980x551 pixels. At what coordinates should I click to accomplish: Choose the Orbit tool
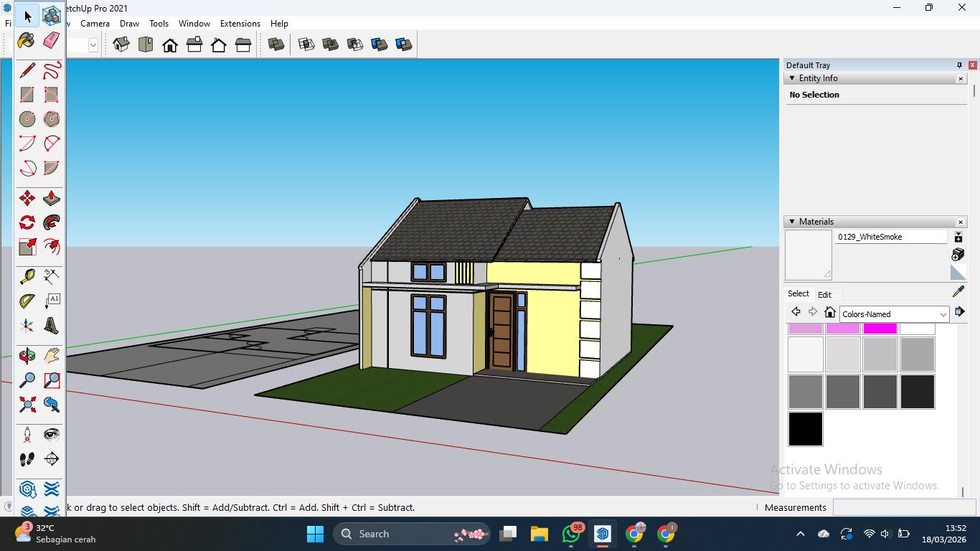click(27, 356)
